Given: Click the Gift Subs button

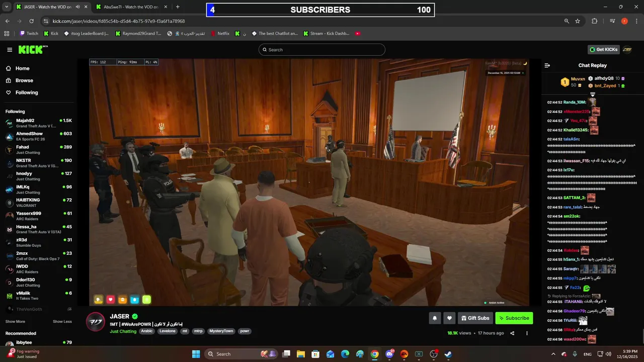Looking at the screenshot, I should (x=475, y=318).
